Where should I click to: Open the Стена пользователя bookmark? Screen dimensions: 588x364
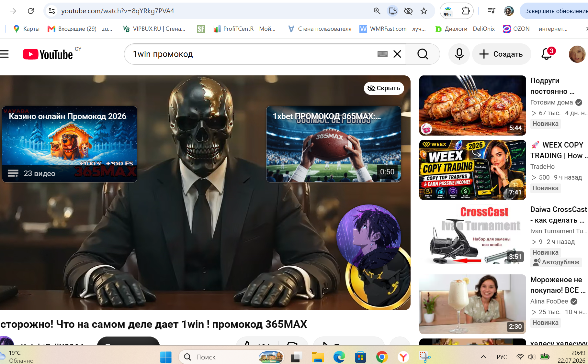coord(320,29)
